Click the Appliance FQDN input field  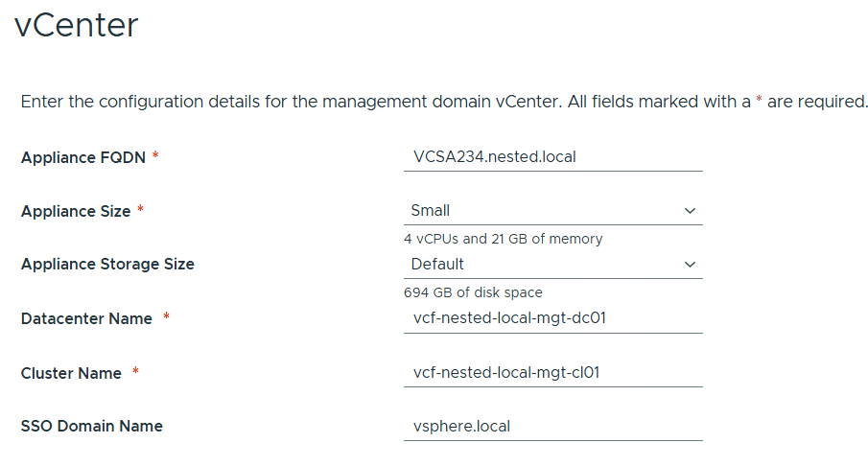(552, 156)
